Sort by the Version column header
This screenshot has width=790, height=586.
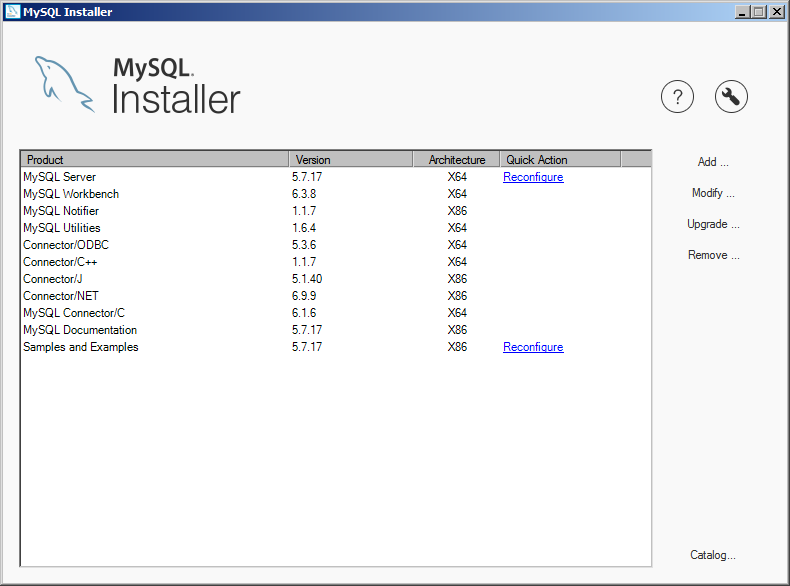(x=351, y=159)
